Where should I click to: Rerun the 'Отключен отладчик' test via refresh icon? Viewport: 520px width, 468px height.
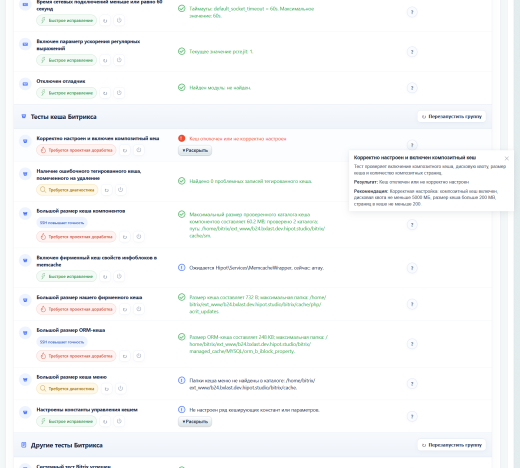[x=105, y=93]
